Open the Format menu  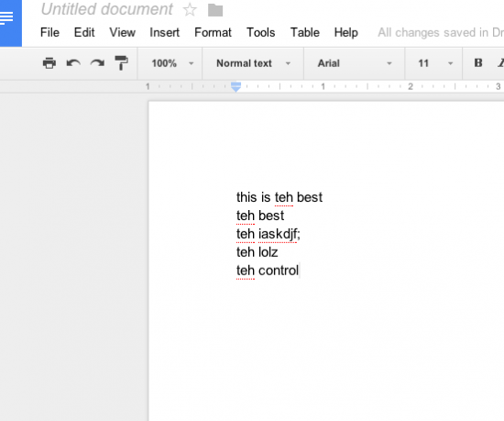coord(213,32)
